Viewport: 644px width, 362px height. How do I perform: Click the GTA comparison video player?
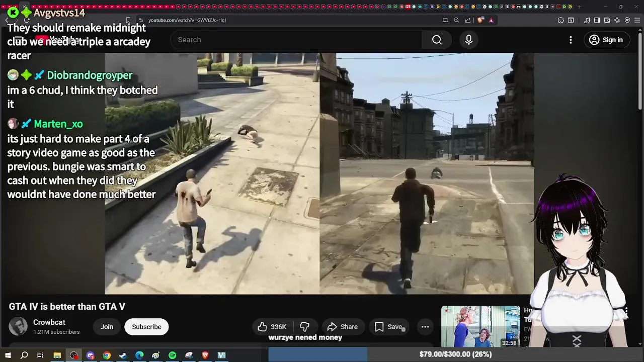[x=319, y=173]
